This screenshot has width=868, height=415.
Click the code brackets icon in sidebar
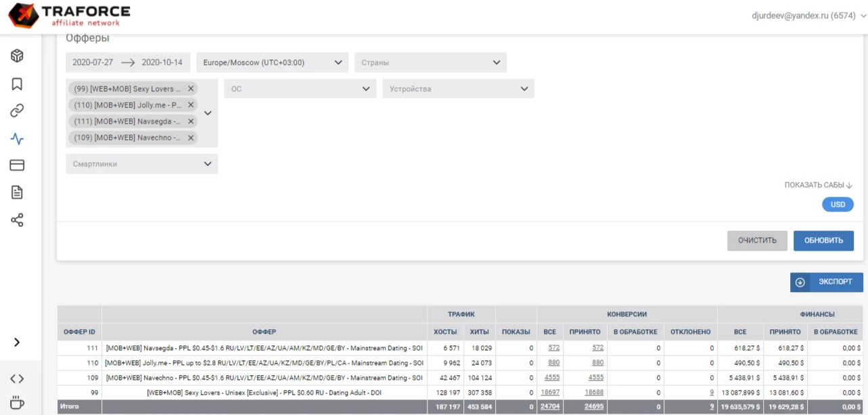(17, 379)
